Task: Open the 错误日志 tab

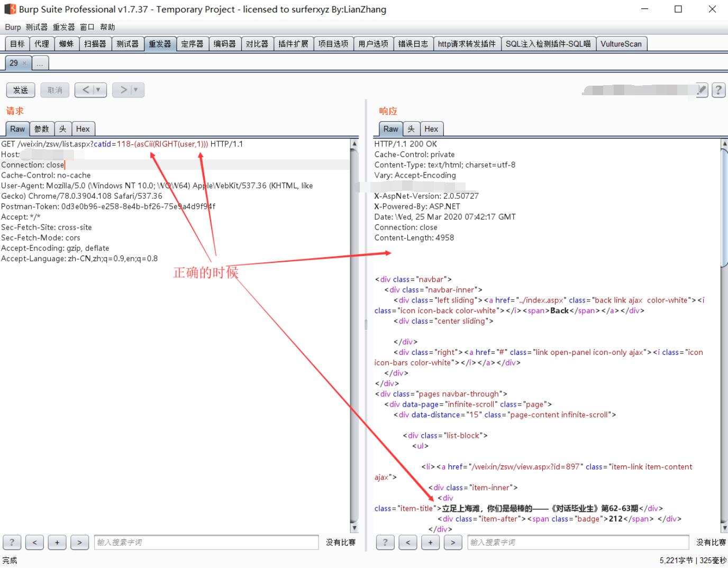Action: pos(413,44)
